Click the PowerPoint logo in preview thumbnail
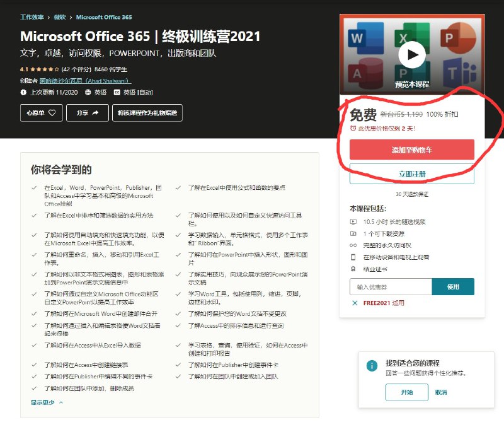 (x=459, y=38)
